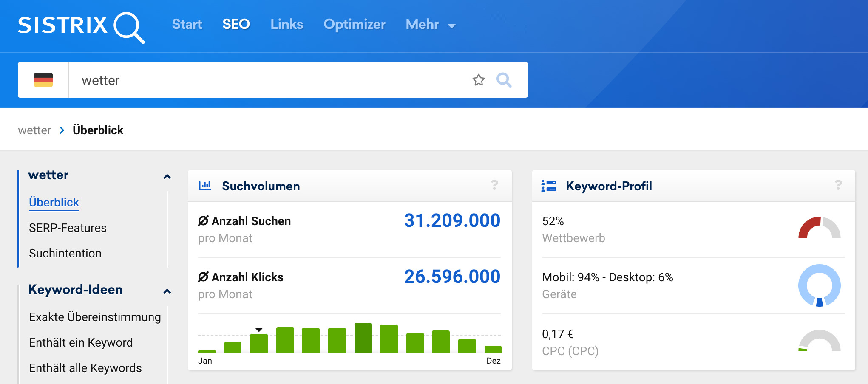868x384 pixels.
Task: Open the Optimizer navigation tab
Action: [354, 25]
